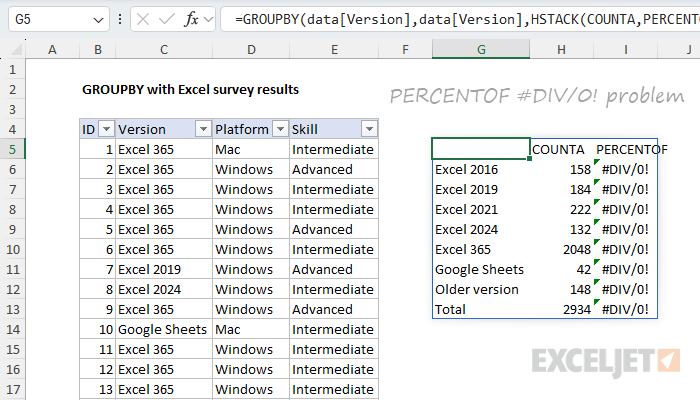This screenshot has width=700, height=400.
Task: Click the 'Google Sheets' cell for ID 10
Action: tap(164, 329)
